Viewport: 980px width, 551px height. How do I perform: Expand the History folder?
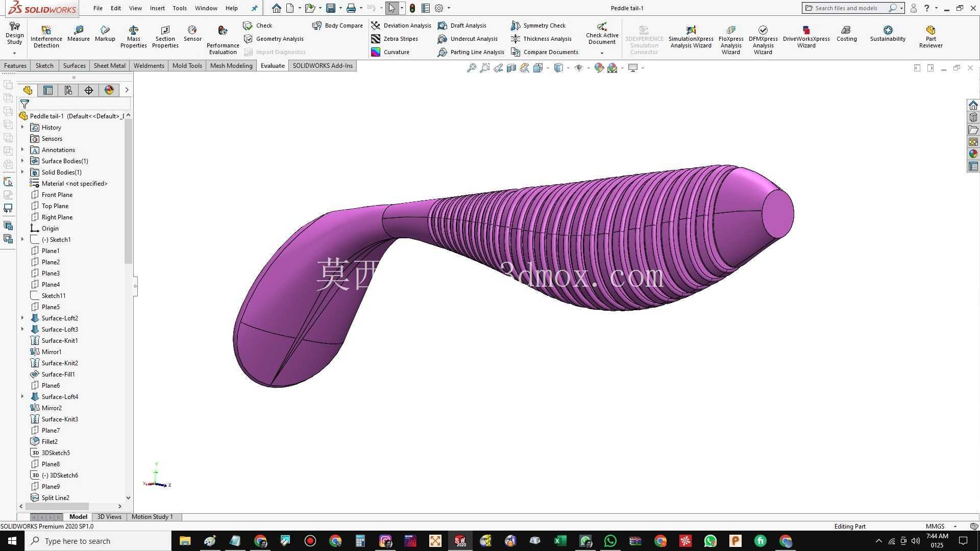[x=22, y=128]
